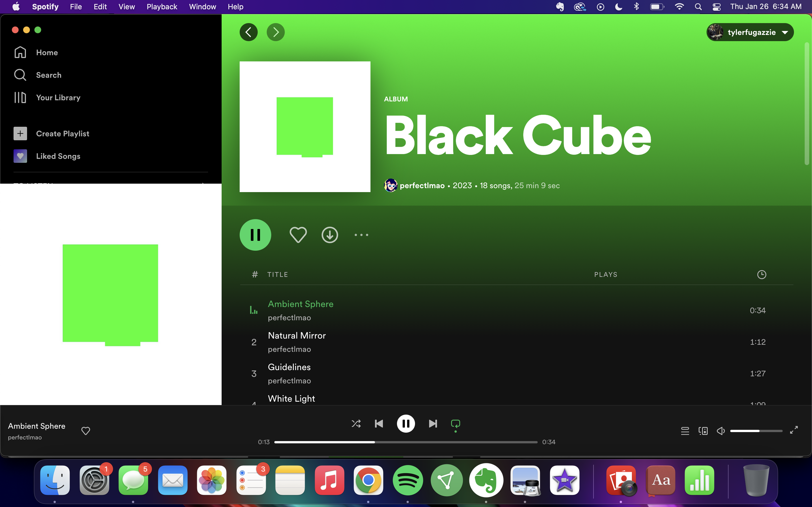This screenshot has width=812, height=507.
Task: Mute the volume speaker icon
Action: pos(720,431)
